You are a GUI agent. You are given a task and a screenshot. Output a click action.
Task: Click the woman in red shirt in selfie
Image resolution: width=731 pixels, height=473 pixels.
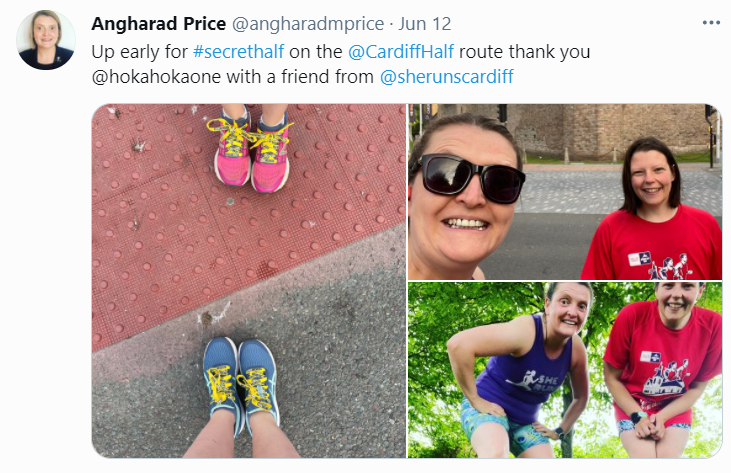click(653, 210)
